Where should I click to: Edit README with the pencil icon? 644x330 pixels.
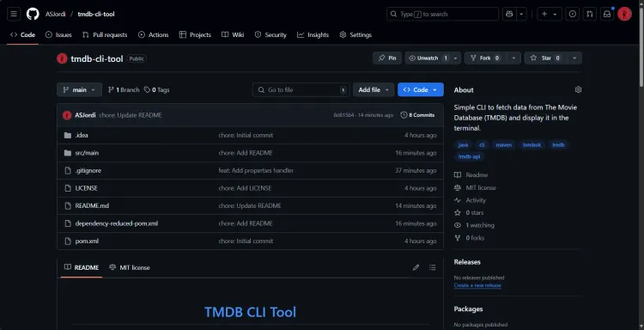416,267
